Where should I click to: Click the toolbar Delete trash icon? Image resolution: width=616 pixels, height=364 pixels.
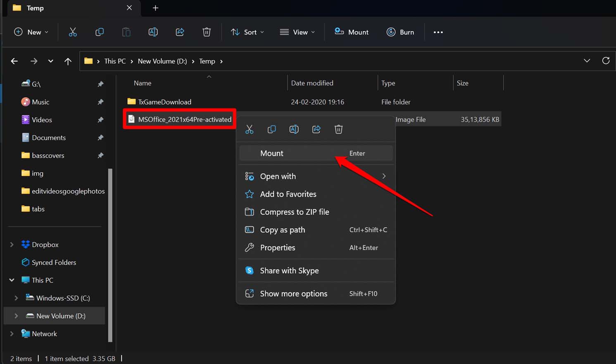[x=207, y=32]
